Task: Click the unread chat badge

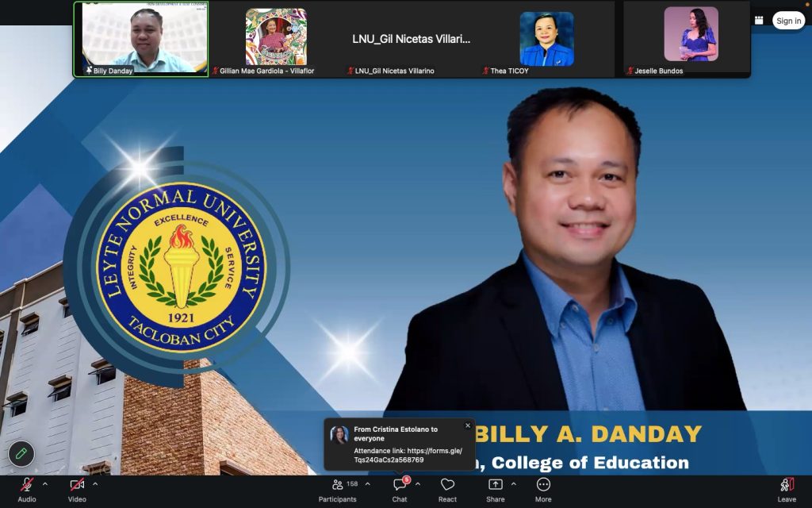Action: point(407,480)
